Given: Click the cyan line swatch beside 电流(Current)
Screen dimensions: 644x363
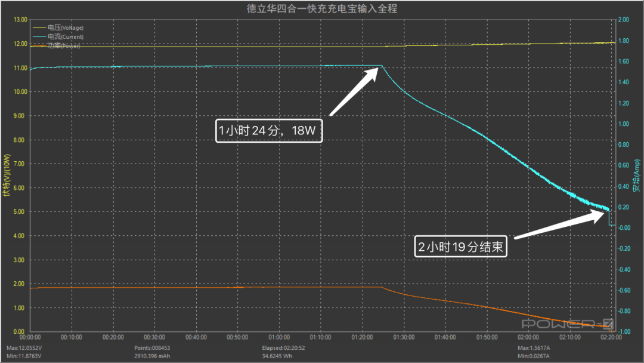Looking at the screenshot, I should [x=39, y=36].
